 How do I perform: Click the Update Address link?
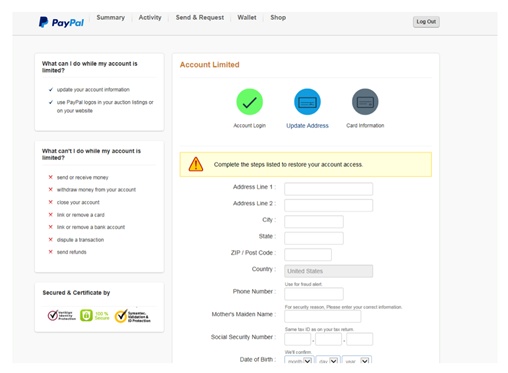[x=307, y=126]
